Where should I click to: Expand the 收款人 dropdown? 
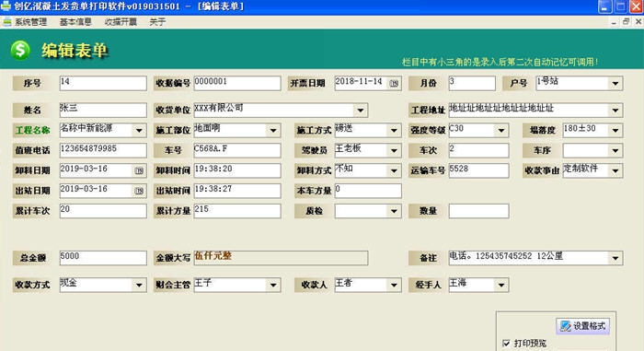394,285
